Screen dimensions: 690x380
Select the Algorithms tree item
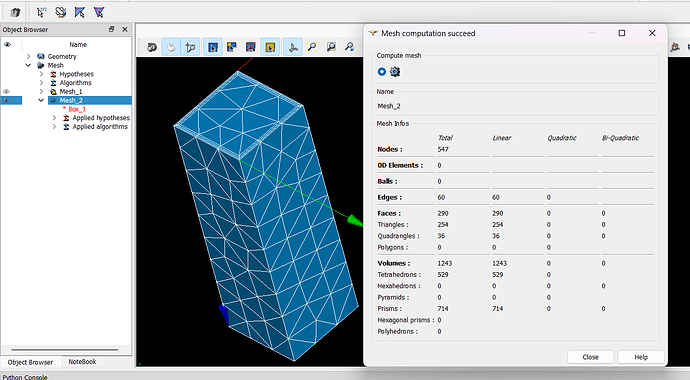tap(76, 83)
